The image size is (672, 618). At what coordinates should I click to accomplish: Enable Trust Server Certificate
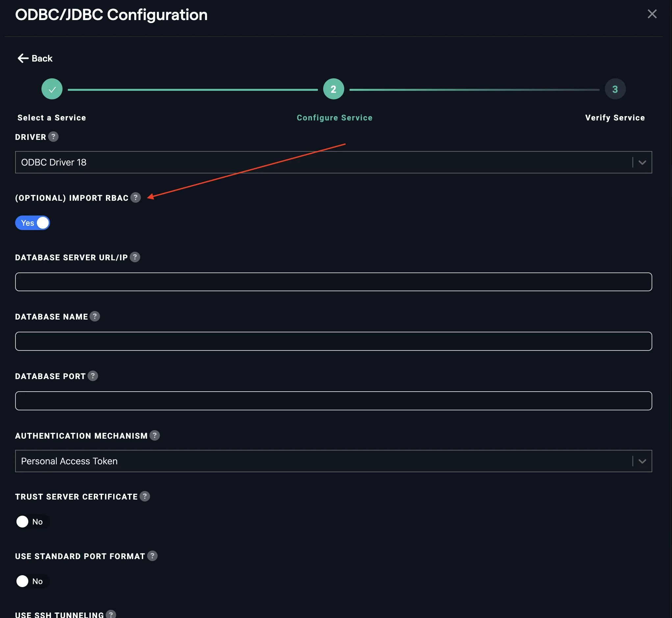[x=32, y=521]
